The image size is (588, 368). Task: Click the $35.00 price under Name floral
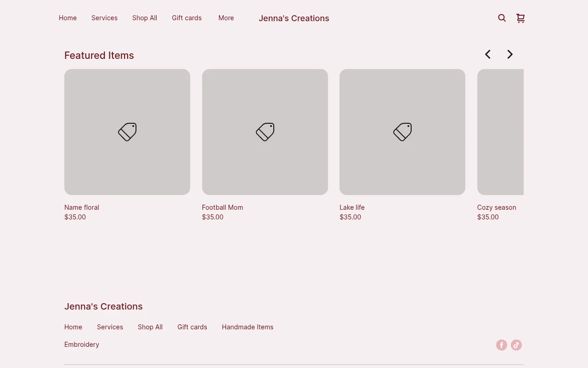tap(75, 217)
